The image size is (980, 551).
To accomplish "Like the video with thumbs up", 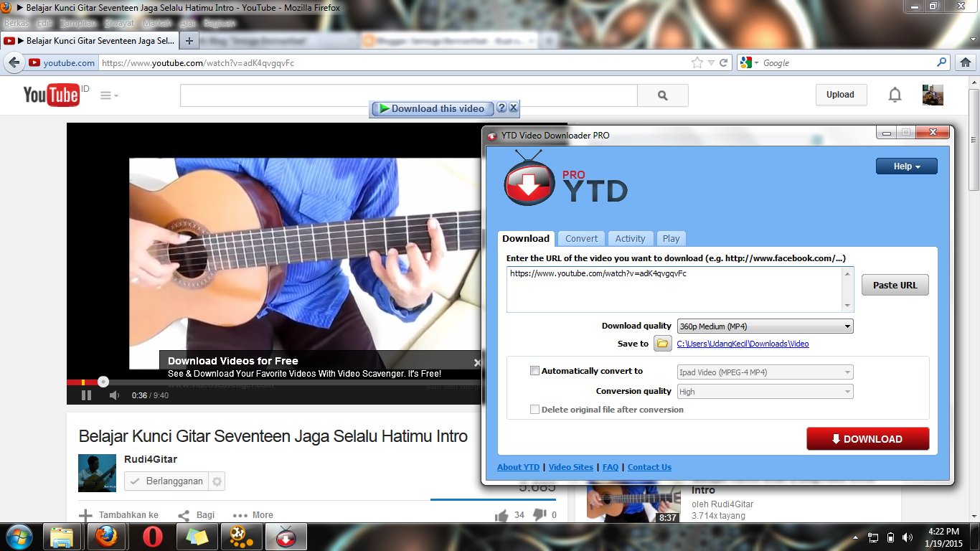I will tap(501, 515).
